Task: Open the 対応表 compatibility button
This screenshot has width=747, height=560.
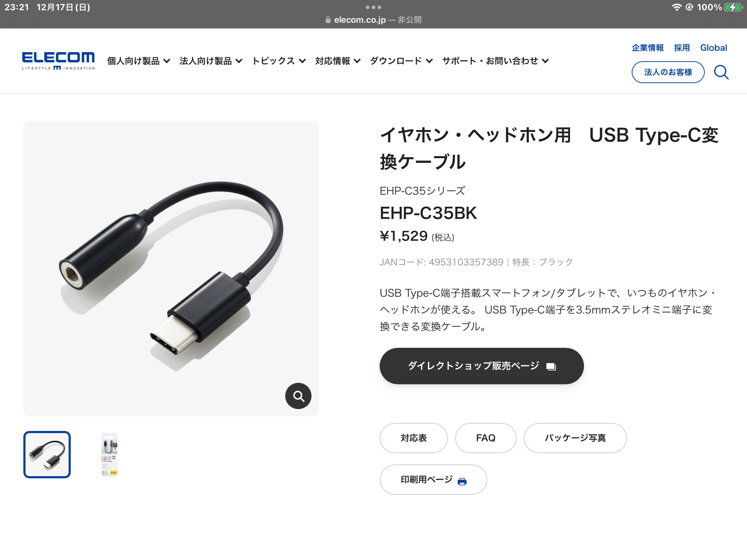Action: (414, 438)
